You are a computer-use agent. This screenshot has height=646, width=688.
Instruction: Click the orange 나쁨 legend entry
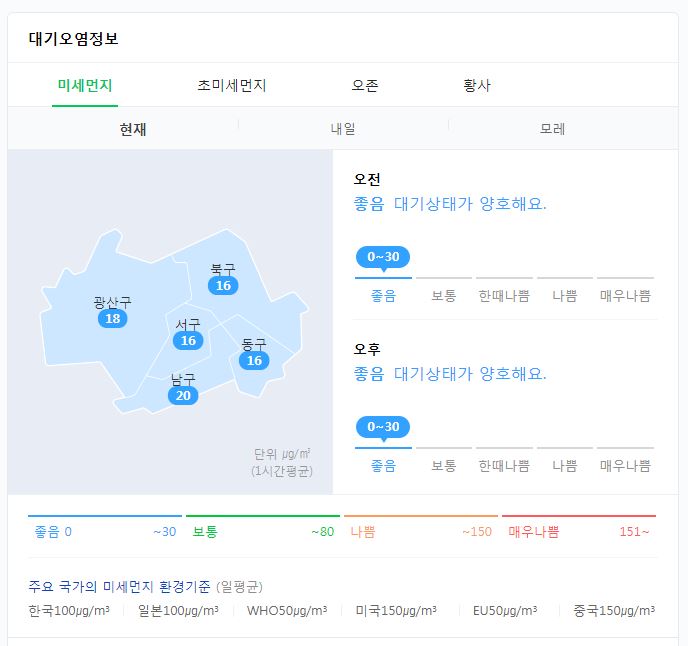363,532
